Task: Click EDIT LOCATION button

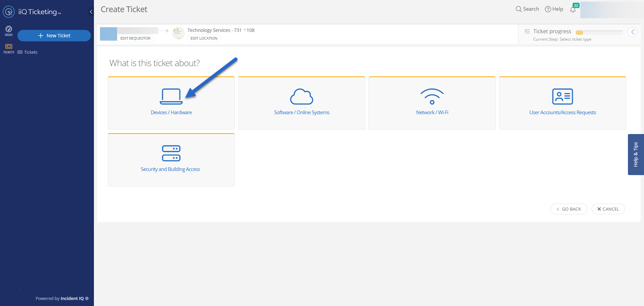Action: [x=204, y=38]
